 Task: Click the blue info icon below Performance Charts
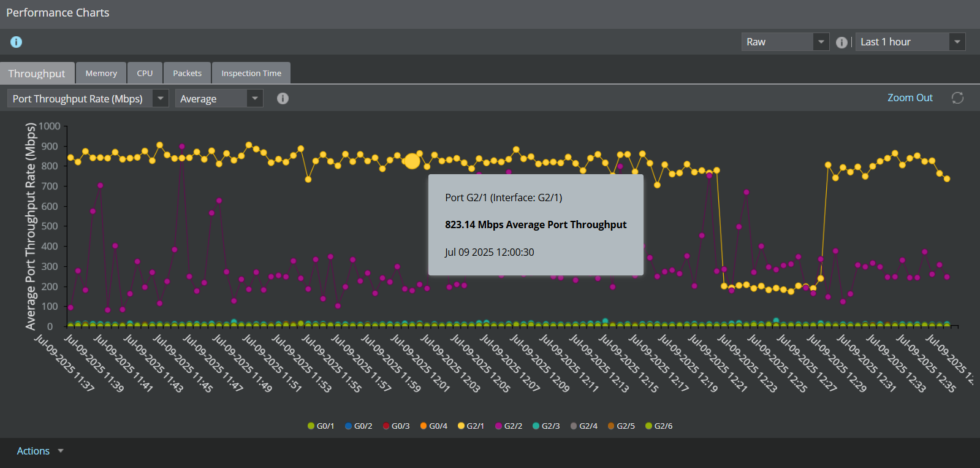pyautogui.click(x=17, y=42)
